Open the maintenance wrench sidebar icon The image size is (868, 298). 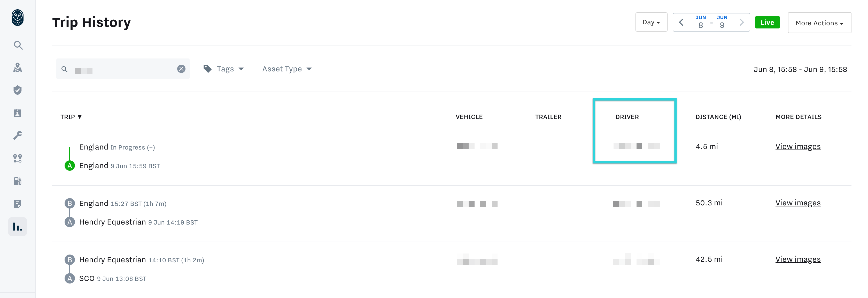point(18,135)
